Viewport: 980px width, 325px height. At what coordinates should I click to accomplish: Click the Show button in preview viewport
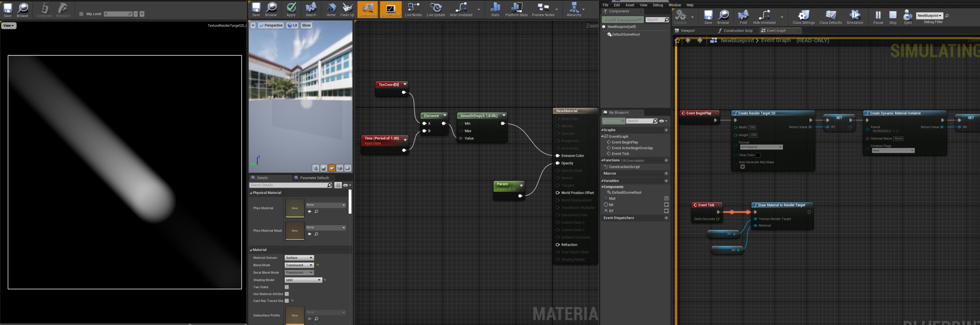(x=306, y=25)
